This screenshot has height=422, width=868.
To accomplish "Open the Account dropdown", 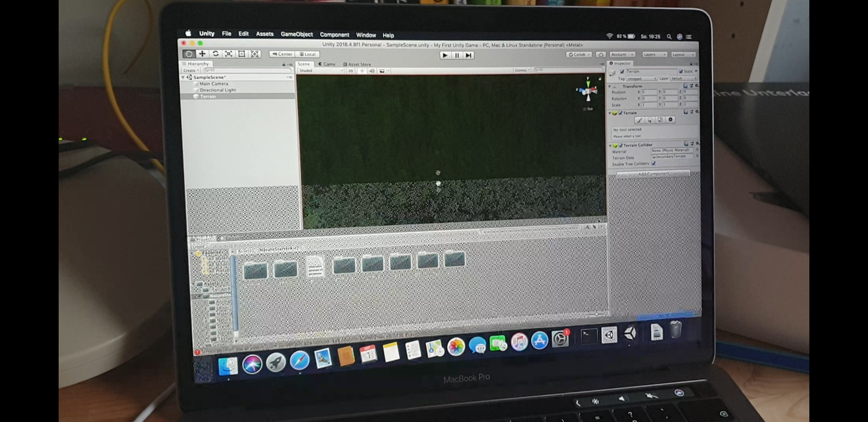I will coord(622,55).
